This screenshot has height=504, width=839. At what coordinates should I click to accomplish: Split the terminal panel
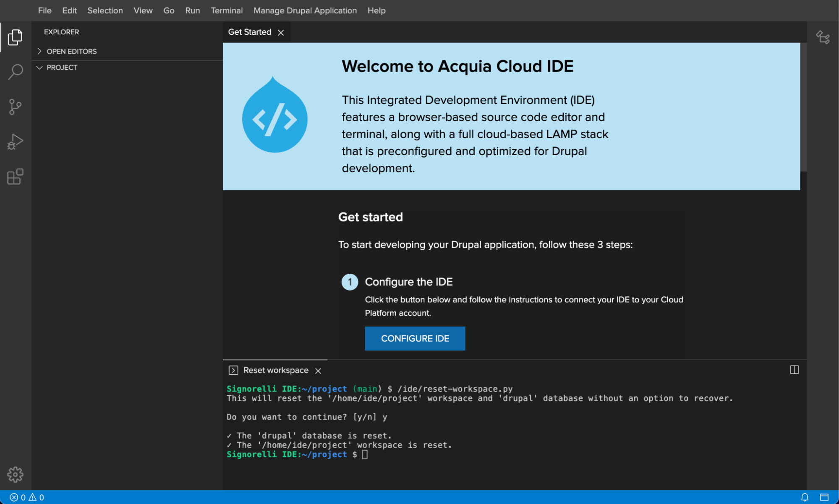tap(794, 370)
